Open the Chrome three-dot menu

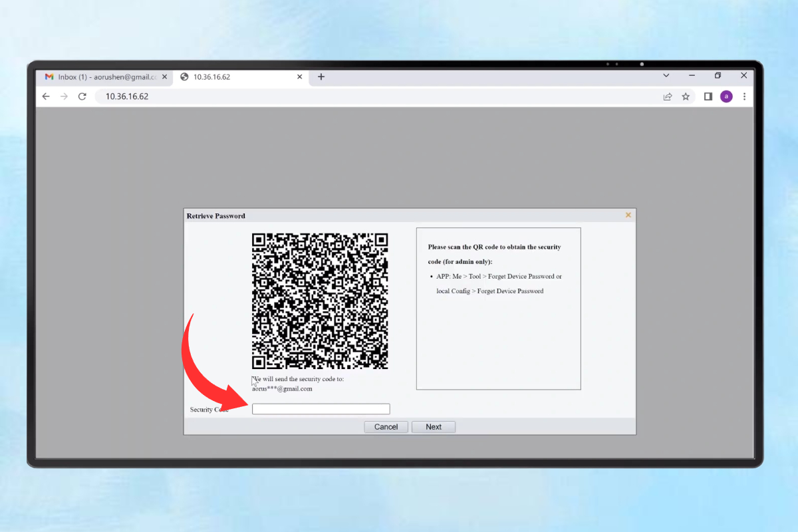(744, 96)
